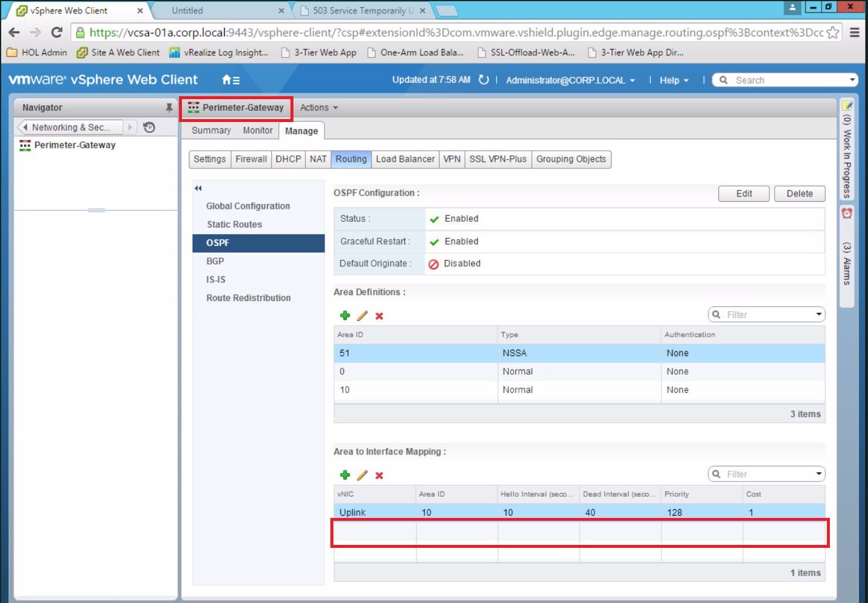868x603 pixels.
Task: Open the Settings sub-tab
Action: 210,159
